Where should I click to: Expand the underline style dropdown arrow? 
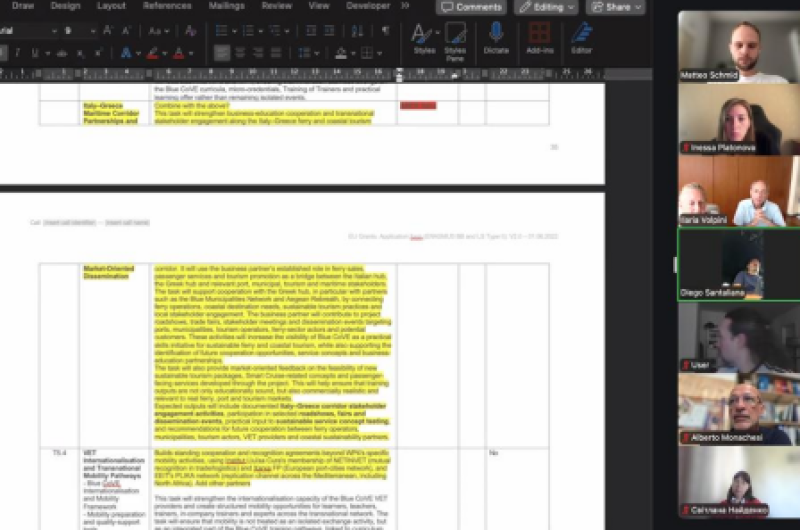pyautogui.click(x=47, y=53)
